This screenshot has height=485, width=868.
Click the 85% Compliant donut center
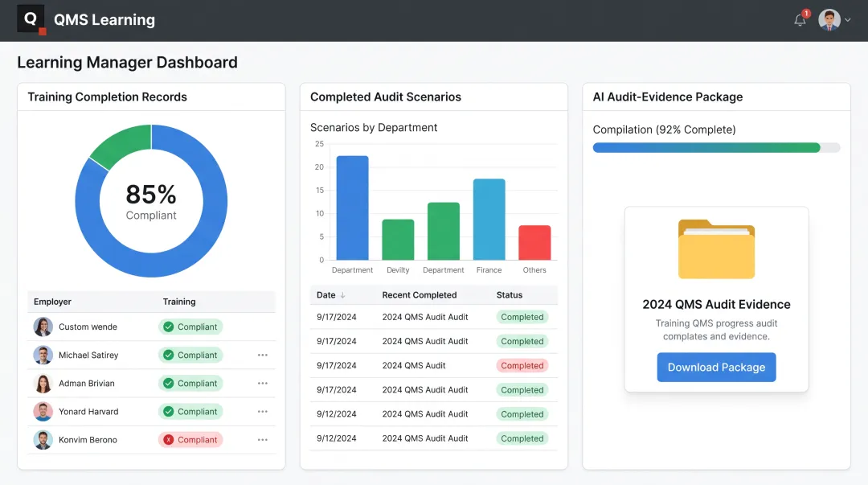[151, 202]
